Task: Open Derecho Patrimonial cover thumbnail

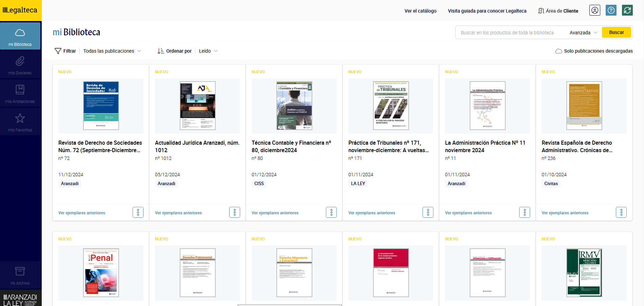Action: 198,273
